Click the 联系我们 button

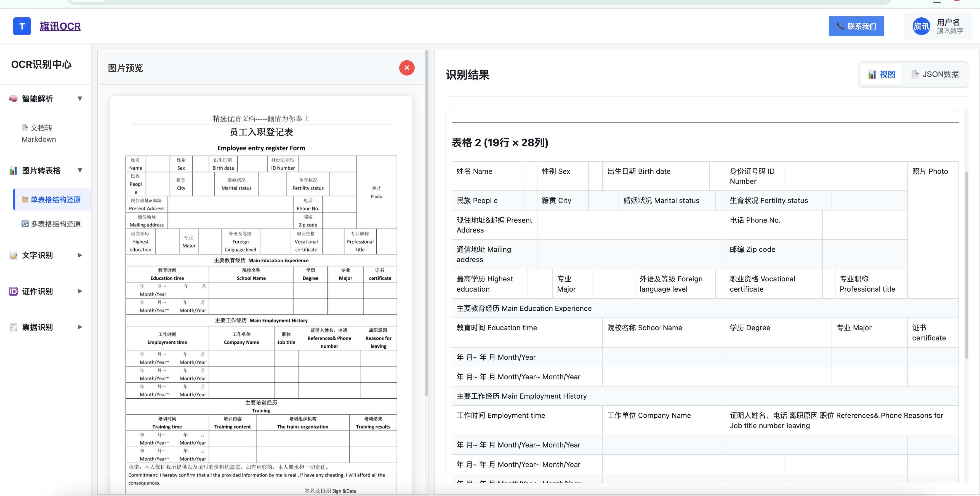click(856, 26)
